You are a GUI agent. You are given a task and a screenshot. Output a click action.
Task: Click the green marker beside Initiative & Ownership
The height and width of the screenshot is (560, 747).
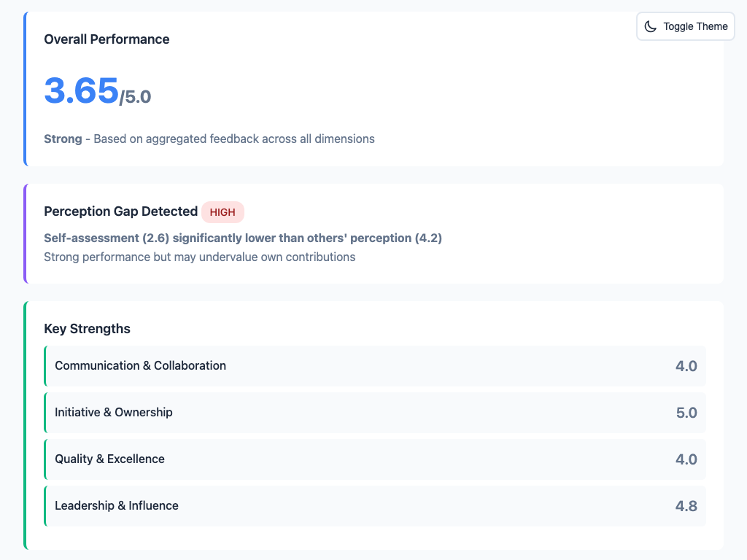tap(46, 413)
